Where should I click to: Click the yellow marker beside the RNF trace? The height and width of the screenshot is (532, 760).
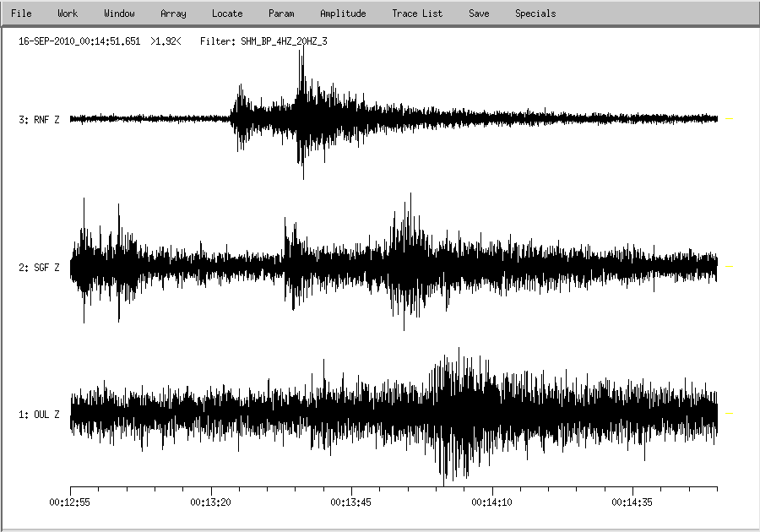[x=730, y=119]
